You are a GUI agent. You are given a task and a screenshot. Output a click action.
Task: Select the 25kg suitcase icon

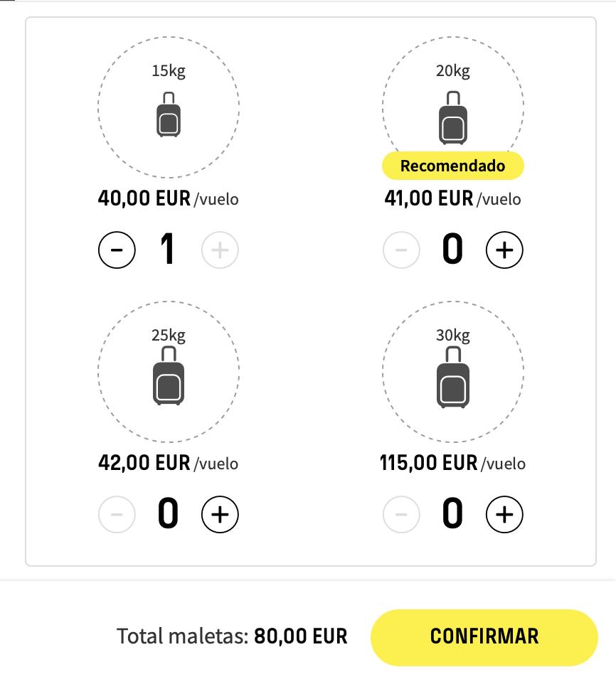coord(169,375)
